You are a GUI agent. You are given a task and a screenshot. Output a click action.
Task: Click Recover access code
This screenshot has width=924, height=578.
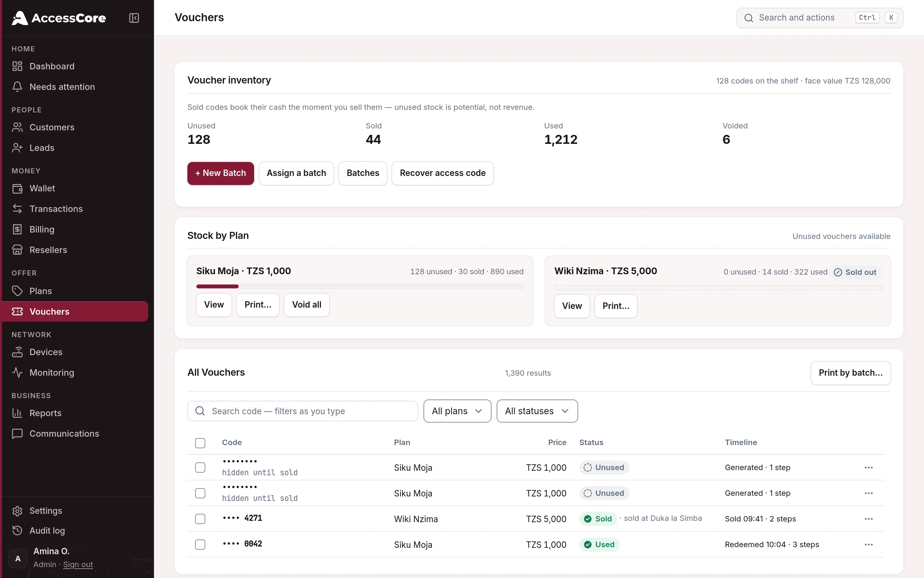442,173
